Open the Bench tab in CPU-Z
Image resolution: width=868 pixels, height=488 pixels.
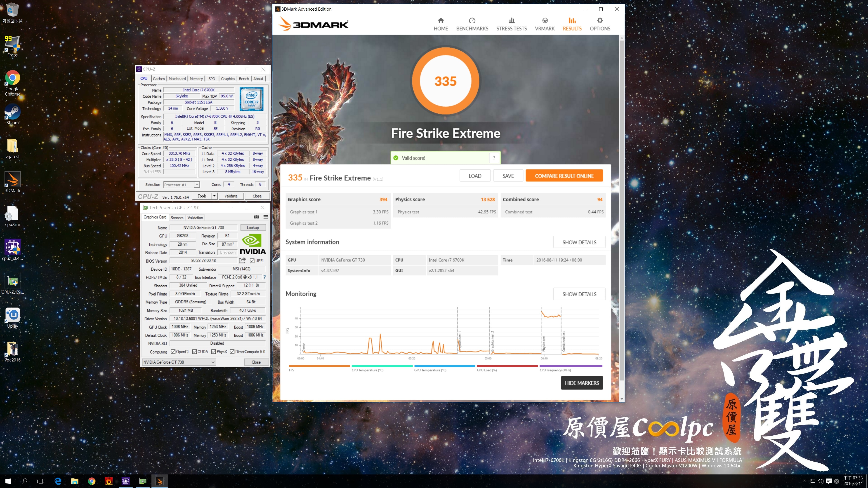(x=244, y=78)
